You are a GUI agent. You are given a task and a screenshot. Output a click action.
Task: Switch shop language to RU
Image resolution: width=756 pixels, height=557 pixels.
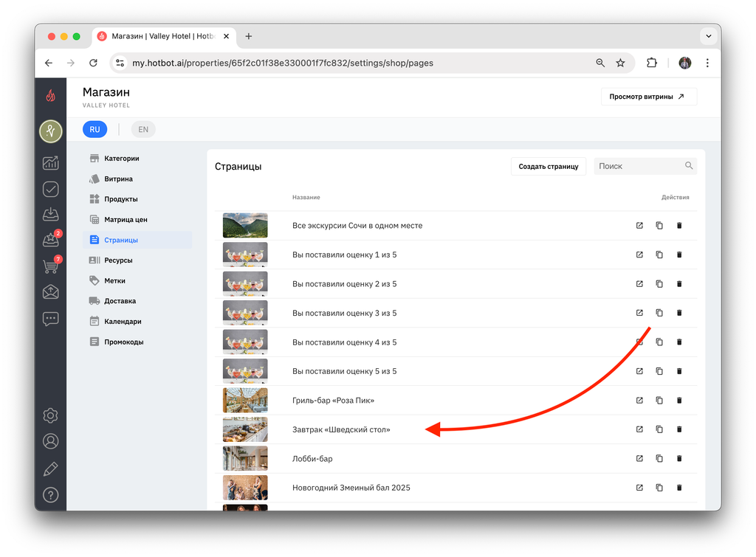pos(94,129)
